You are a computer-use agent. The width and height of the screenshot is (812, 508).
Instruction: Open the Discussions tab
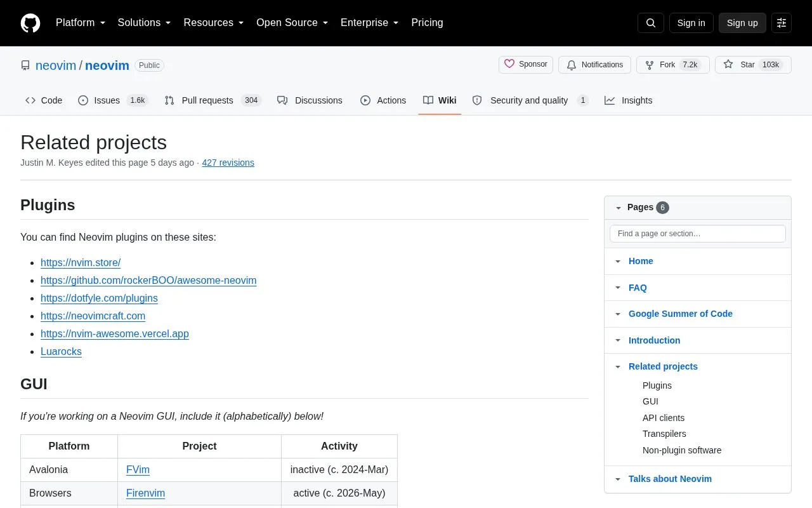pyautogui.click(x=310, y=100)
